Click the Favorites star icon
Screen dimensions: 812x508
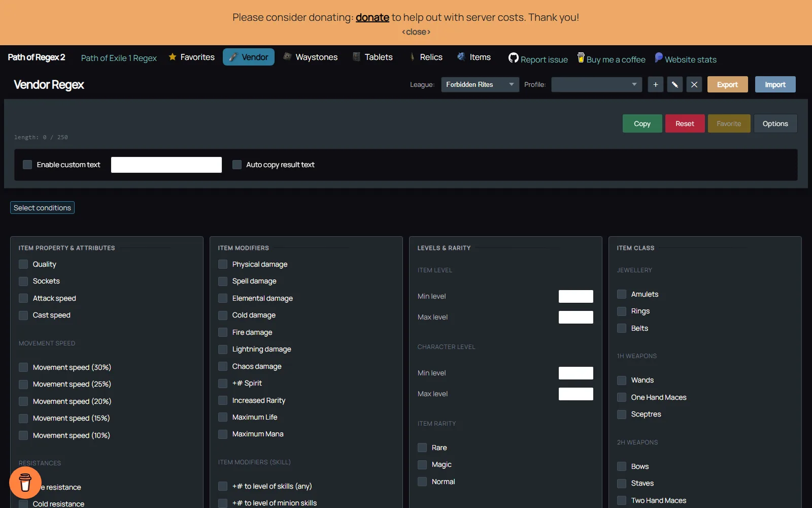[x=173, y=57]
